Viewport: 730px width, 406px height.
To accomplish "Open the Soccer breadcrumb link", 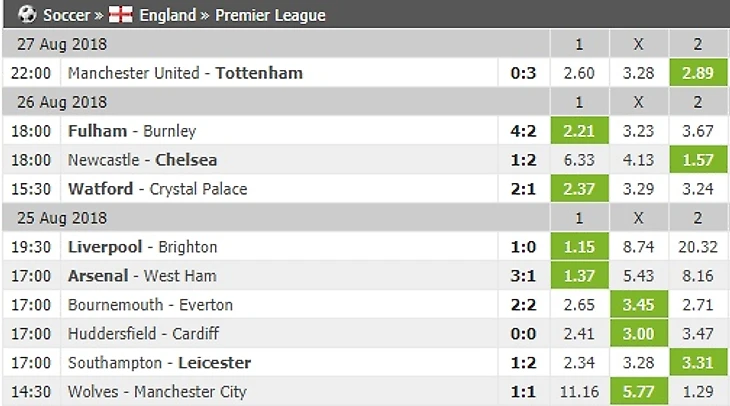I will click(67, 15).
